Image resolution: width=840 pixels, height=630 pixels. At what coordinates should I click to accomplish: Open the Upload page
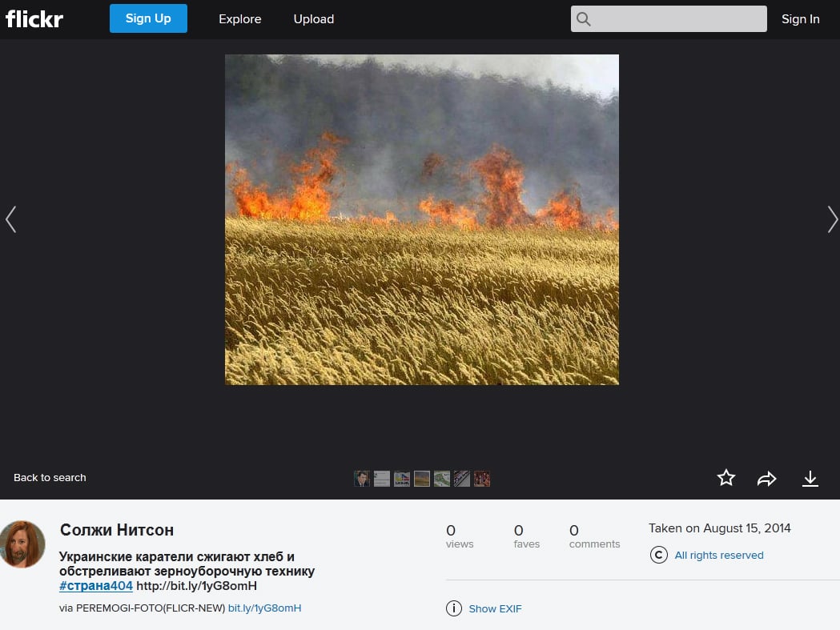[x=314, y=19]
